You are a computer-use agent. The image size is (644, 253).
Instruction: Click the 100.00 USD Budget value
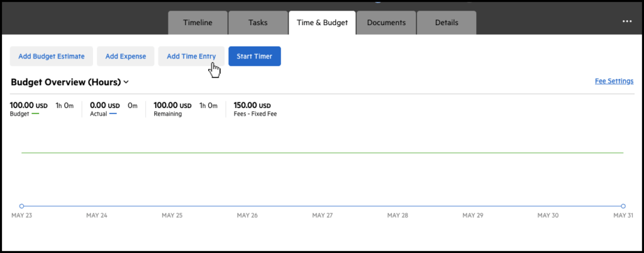[29, 105]
